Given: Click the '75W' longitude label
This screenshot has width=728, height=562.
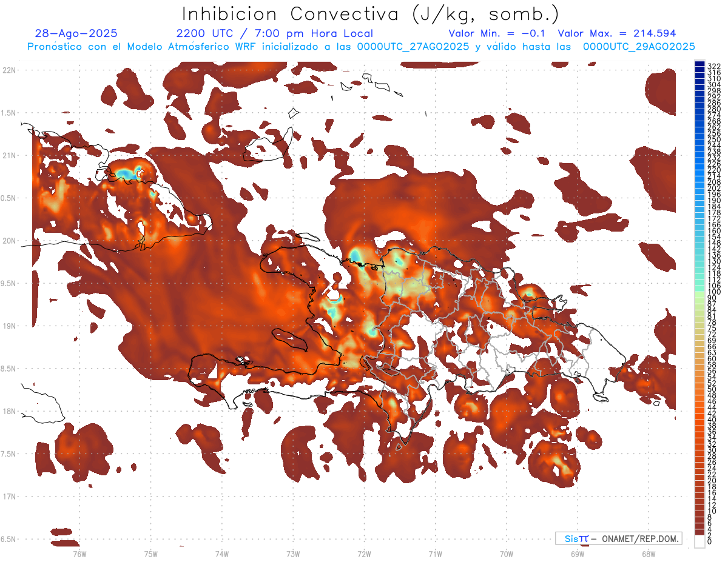Looking at the screenshot, I should [x=150, y=554].
